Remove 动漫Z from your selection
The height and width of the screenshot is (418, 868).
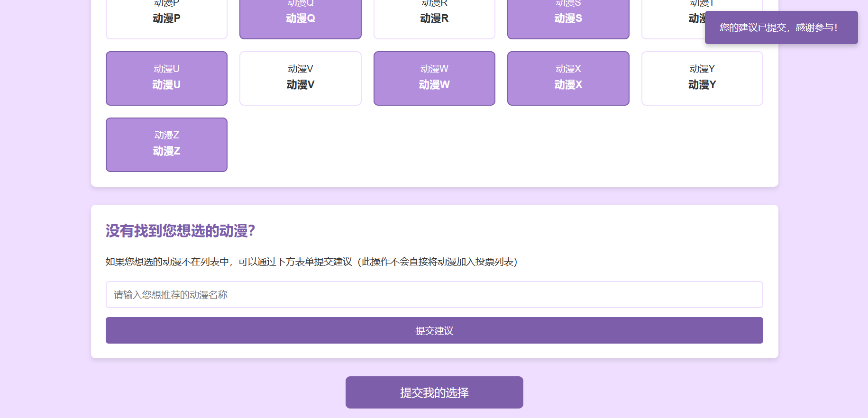tap(166, 145)
